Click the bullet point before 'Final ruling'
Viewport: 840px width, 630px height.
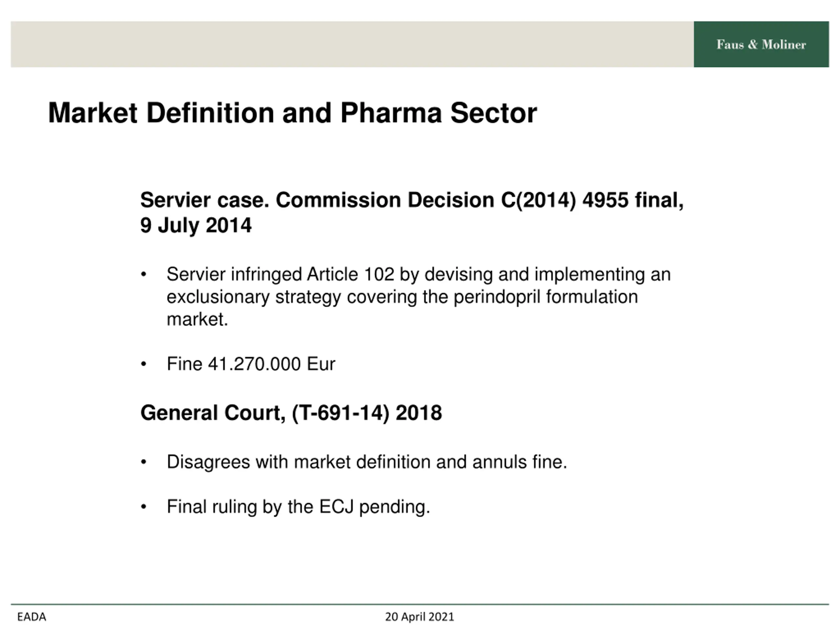point(143,507)
